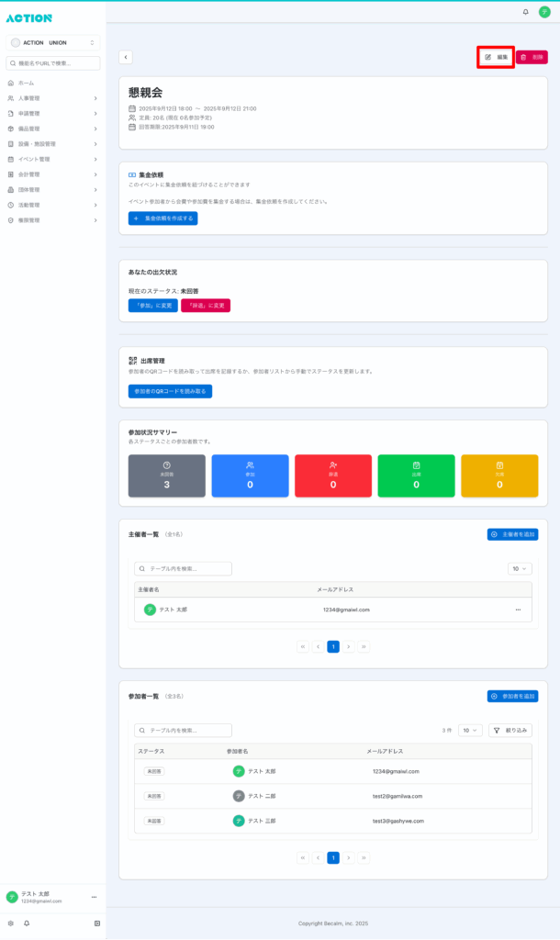
Task: Click three-dot menu beside sidebar user profile
Action: click(x=94, y=897)
